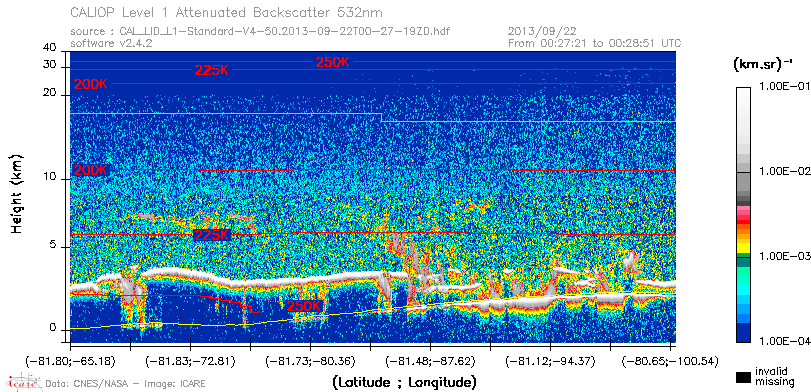Click the coordinate label '(-80.65;-100.54)'

coord(670,360)
